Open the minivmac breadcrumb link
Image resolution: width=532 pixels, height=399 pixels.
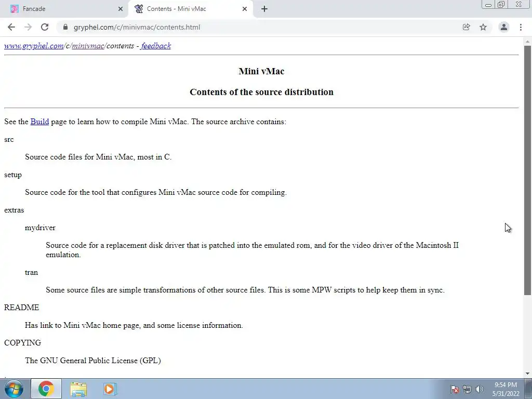[87, 46]
